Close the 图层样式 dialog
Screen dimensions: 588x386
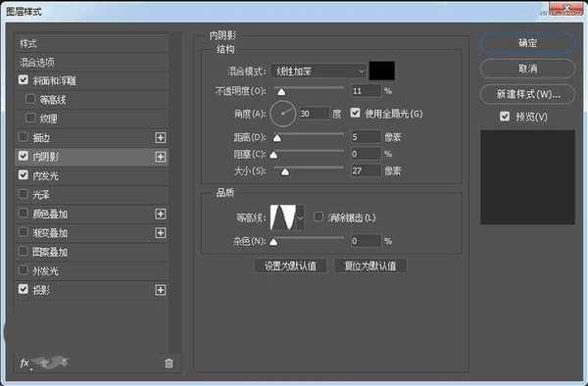tap(566, 8)
